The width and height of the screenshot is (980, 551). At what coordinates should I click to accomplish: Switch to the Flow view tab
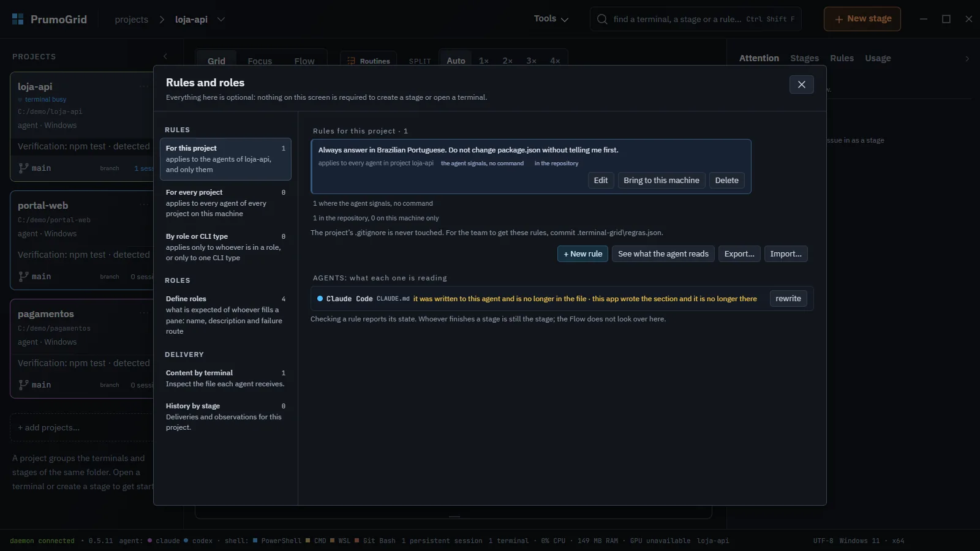pyautogui.click(x=304, y=61)
